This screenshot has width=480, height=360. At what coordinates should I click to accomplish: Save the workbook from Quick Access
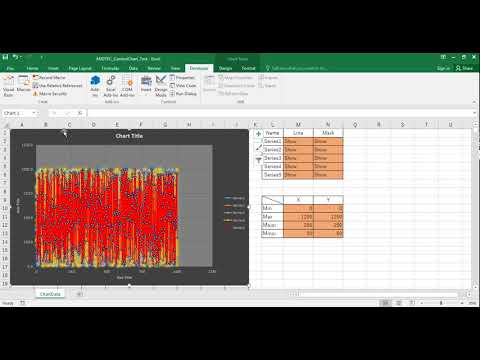click(5, 58)
